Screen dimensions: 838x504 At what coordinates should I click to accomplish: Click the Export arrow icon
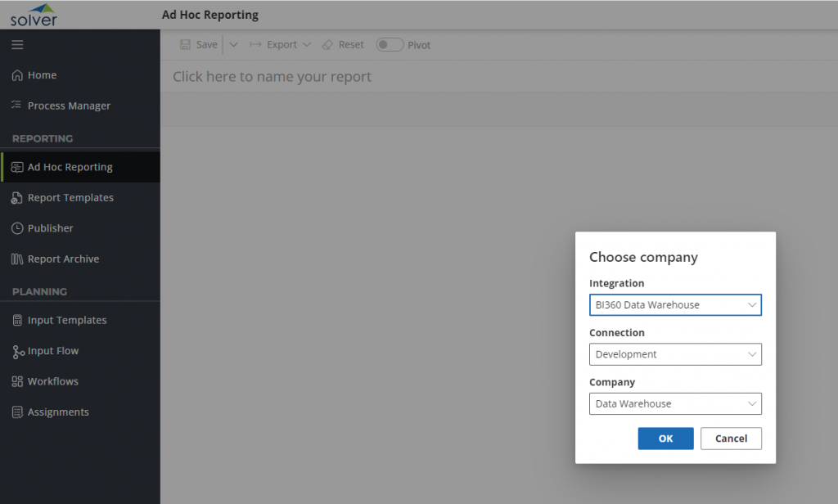point(255,45)
